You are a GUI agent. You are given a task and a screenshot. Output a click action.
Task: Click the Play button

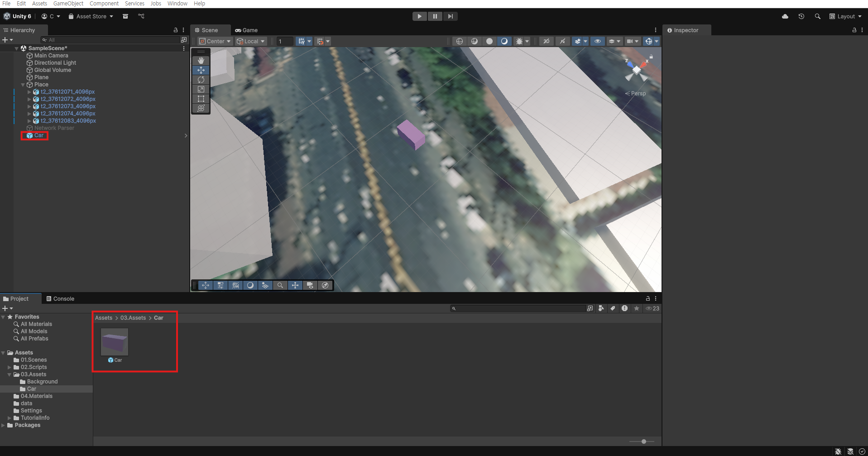[x=420, y=16]
